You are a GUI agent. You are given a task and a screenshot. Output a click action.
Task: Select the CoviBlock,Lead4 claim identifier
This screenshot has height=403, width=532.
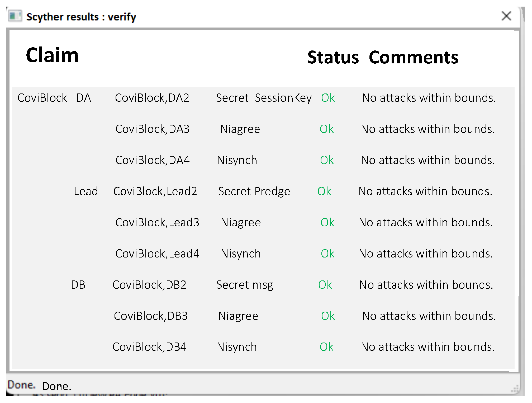(x=157, y=254)
